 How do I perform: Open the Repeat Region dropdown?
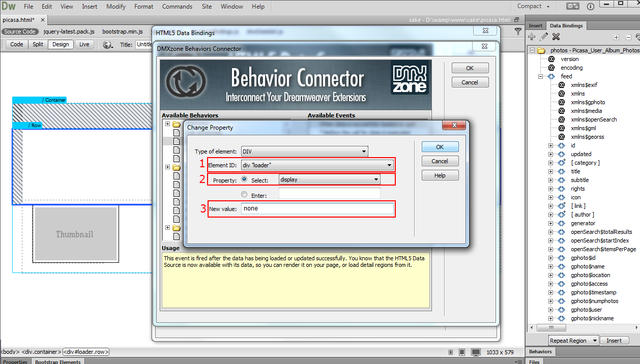coord(573,341)
